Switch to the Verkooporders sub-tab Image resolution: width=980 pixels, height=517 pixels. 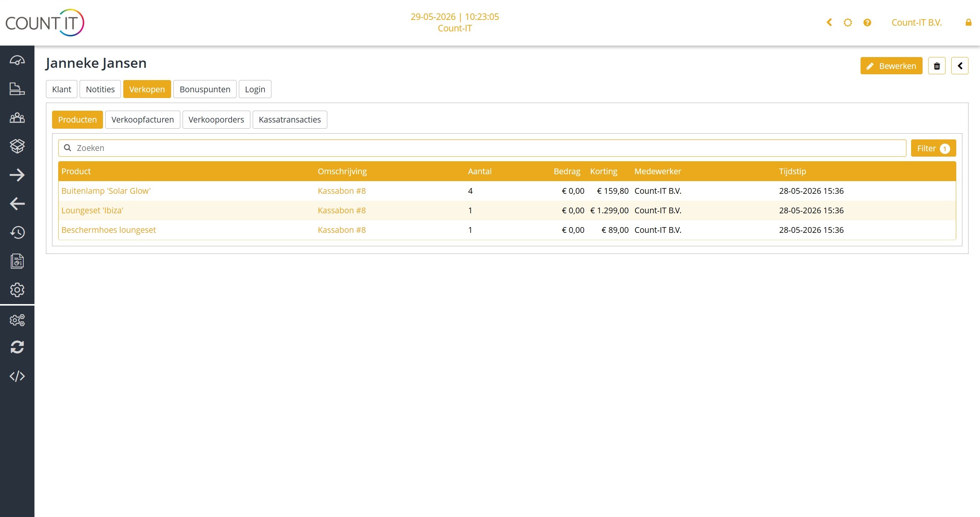216,119
